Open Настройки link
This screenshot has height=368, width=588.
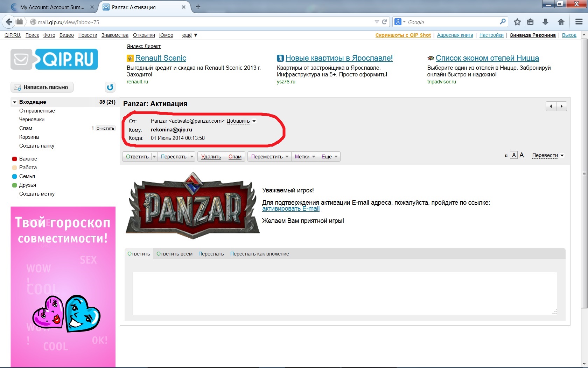[x=491, y=35]
